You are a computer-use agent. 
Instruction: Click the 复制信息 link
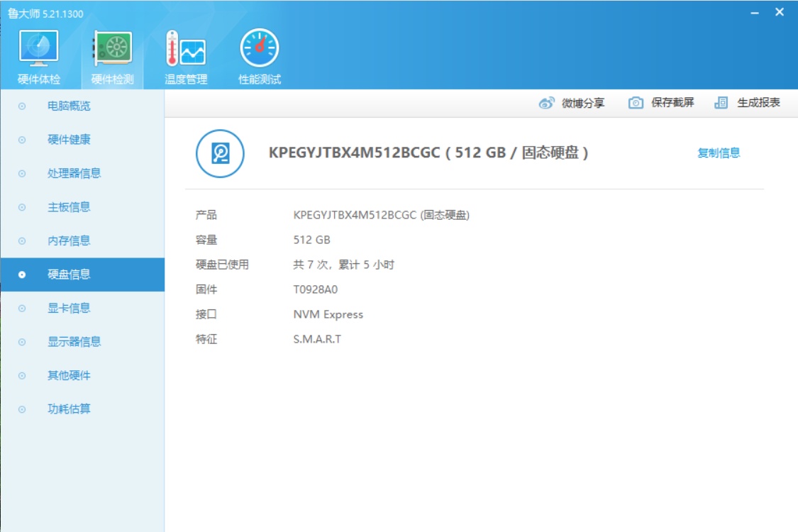pyautogui.click(x=718, y=153)
